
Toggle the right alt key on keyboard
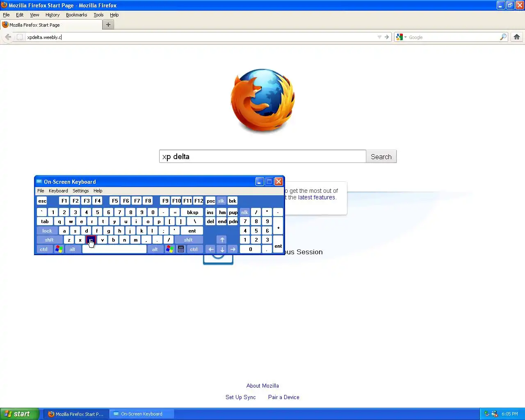coord(155,249)
